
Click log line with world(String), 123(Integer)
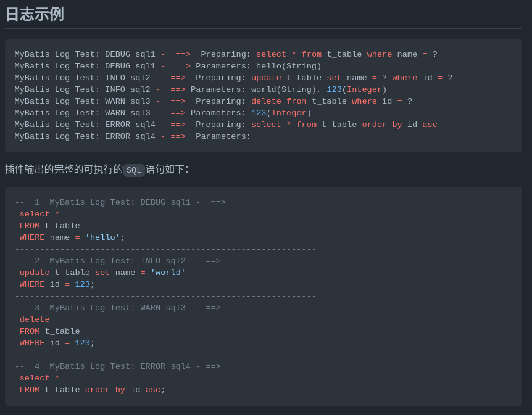200,89
